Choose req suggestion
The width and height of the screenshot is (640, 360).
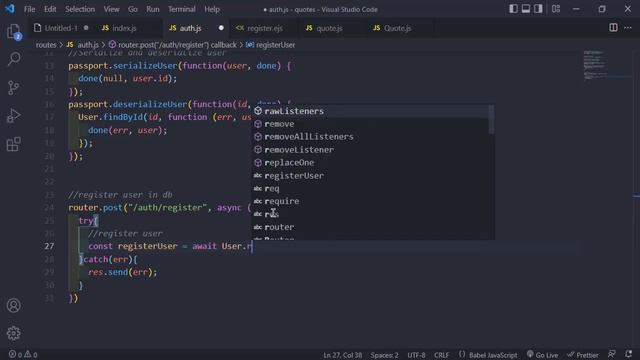370,189
